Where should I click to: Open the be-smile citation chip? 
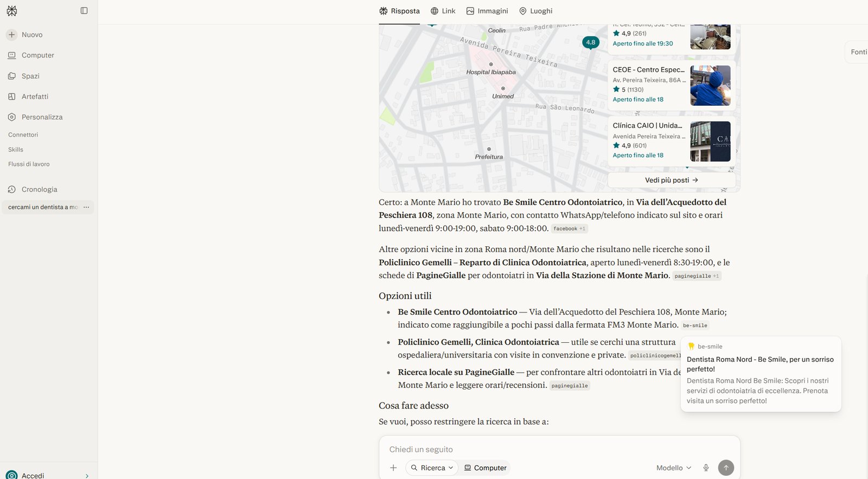pos(695,325)
